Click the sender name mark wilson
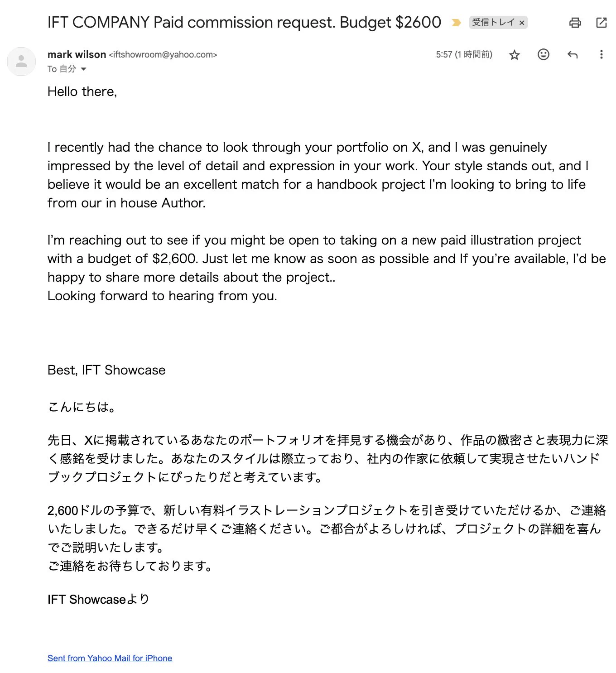Image resolution: width=616 pixels, height=673 pixels. point(77,54)
